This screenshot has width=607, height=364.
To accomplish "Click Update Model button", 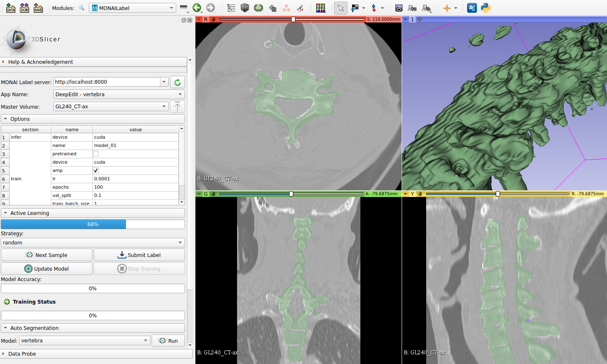I will [x=47, y=269].
